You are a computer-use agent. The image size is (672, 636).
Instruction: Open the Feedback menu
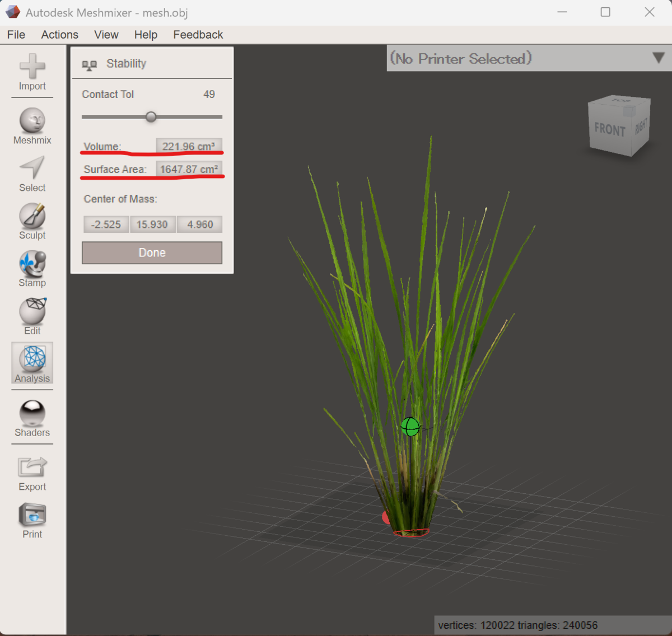[198, 35]
